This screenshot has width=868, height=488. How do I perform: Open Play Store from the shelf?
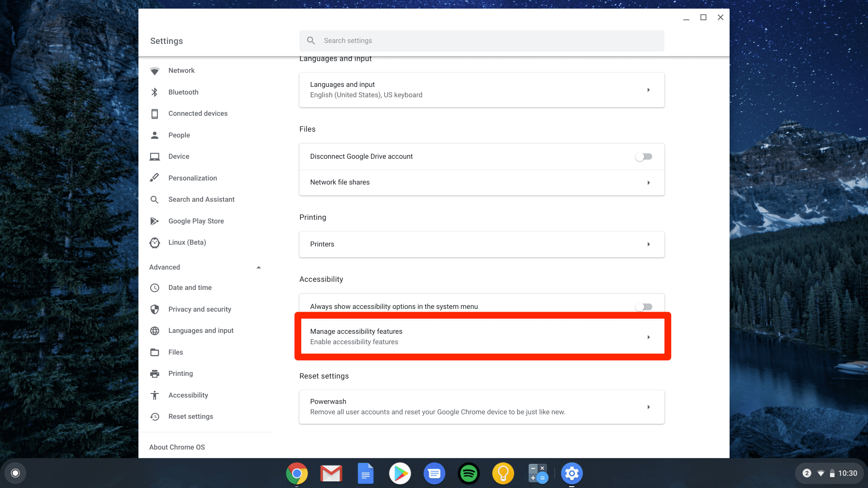tap(400, 474)
